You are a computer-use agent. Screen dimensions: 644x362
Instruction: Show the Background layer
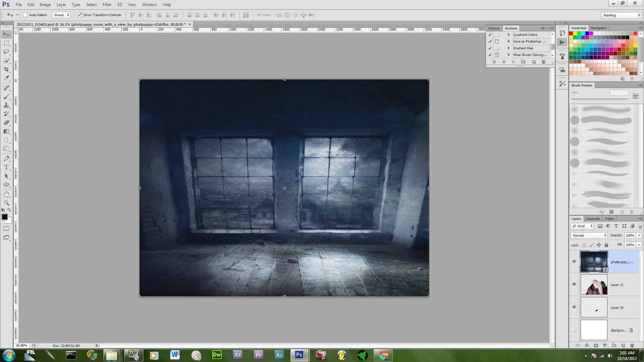[574, 330]
